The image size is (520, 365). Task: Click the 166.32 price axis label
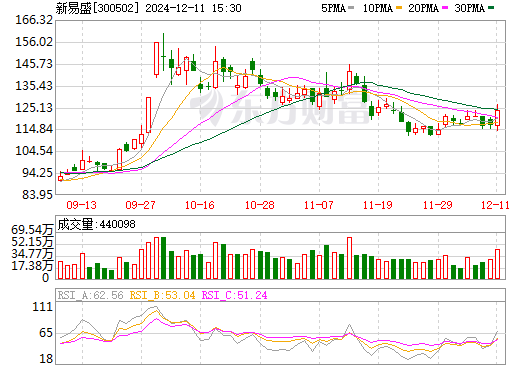coord(34,20)
